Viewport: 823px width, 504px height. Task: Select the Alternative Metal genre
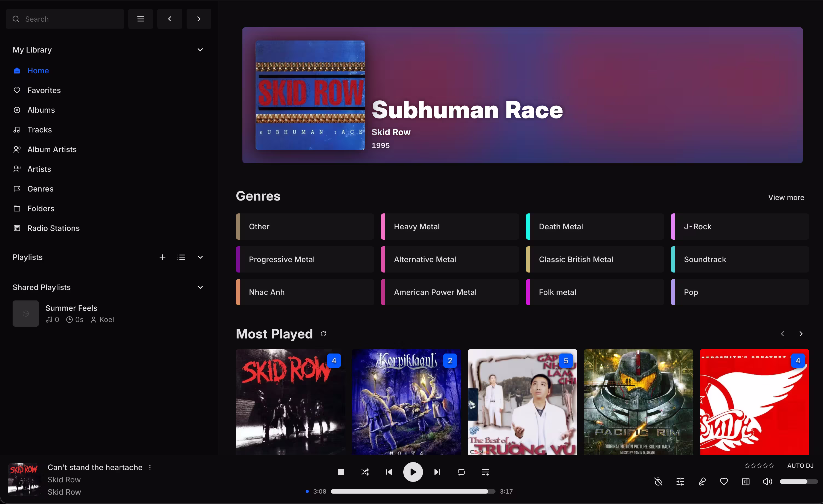pos(450,259)
